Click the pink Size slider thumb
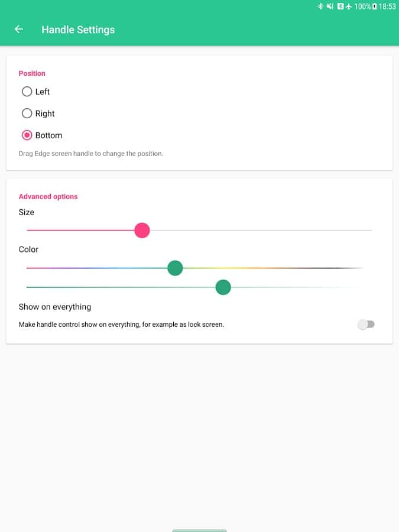The height and width of the screenshot is (532, 399). (142, 231)
